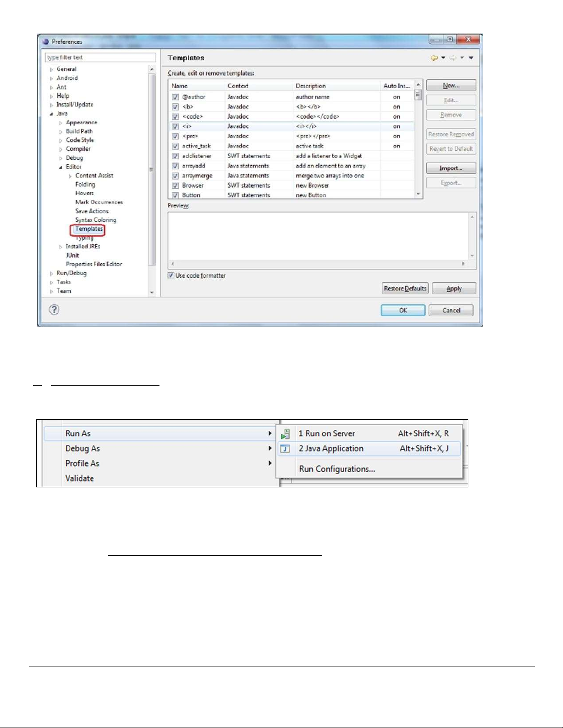Screen dimensions: 563x728
Task: Toggle the arrayadd template checkbox
Action: pyautogui.click(x=175, y=166)
